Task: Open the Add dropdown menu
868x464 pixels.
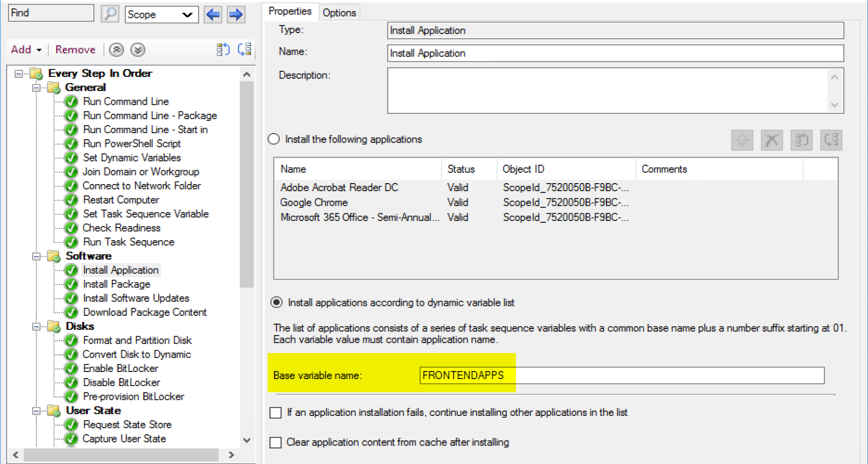Action: pos(26,50)
